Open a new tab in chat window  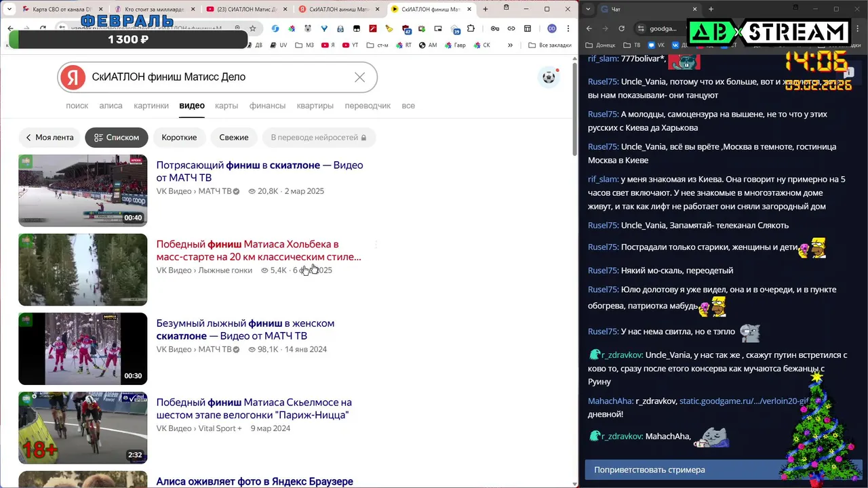click(711, 9)
